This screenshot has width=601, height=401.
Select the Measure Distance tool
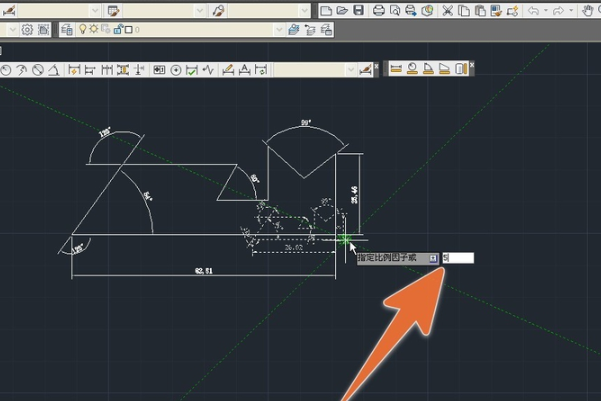[x=396, y=69]
